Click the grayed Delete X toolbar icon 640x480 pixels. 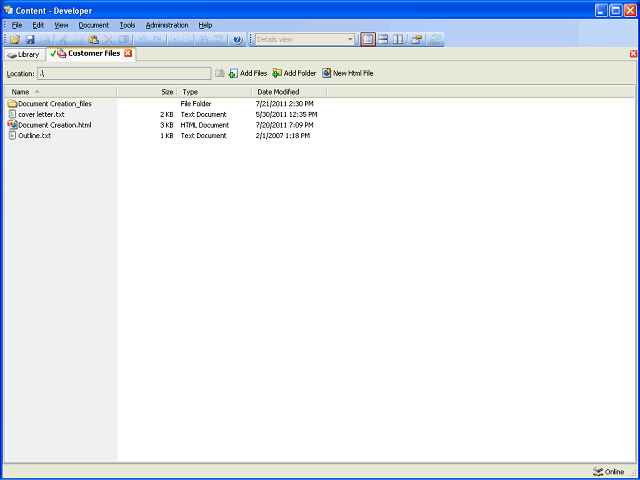(109, 40)
